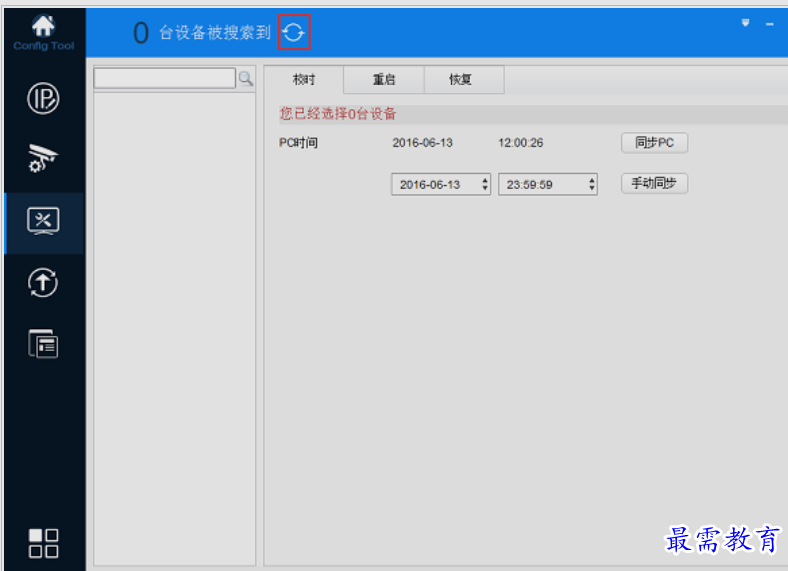Open the Modify IP sidebar icon

click(x=43, y=99)
